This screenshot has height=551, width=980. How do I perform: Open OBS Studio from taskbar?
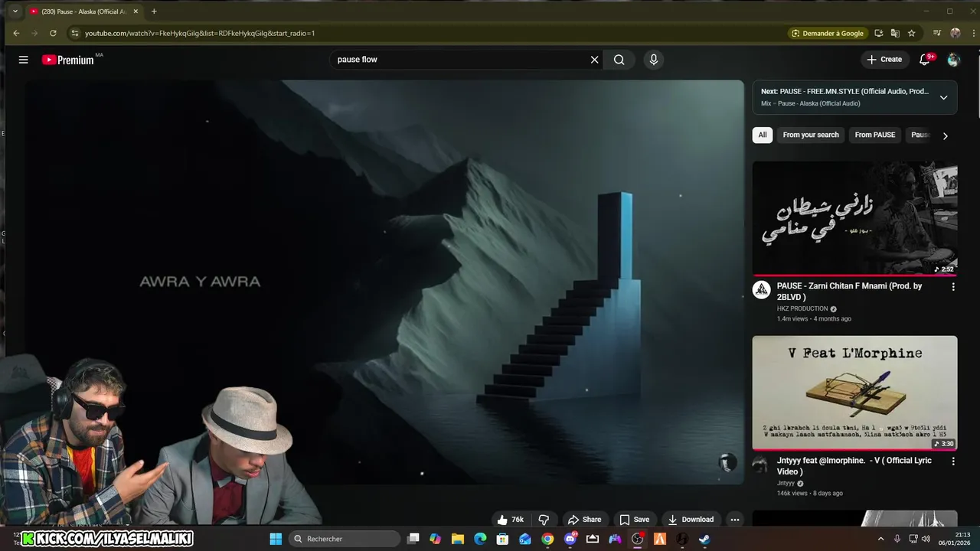point(637,539)
